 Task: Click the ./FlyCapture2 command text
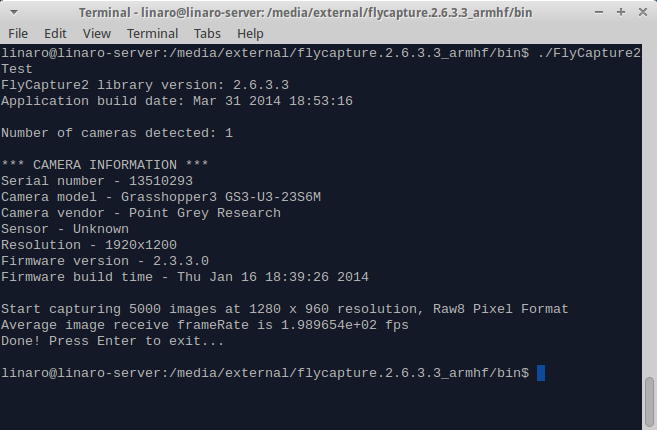(x=589, y=53)
